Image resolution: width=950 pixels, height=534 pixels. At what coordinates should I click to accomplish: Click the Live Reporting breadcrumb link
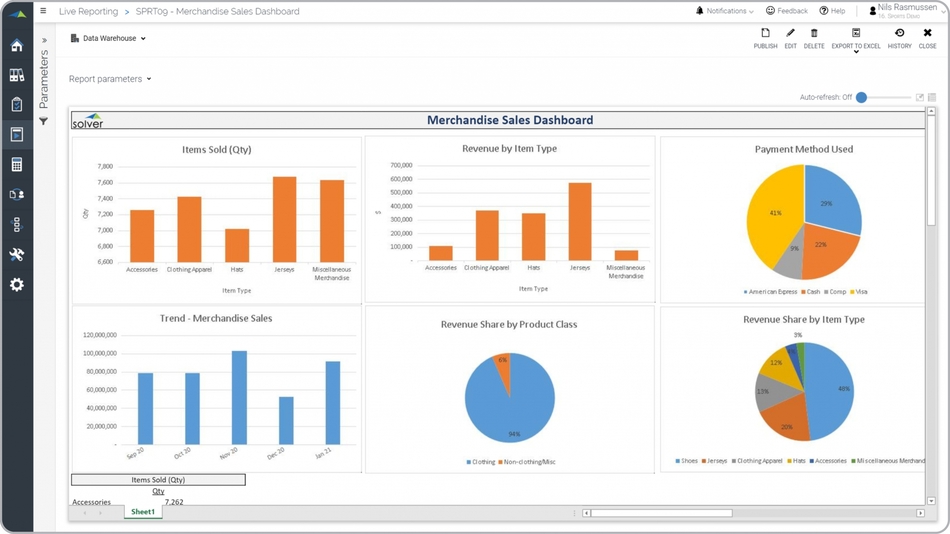(x=88, y=12)
